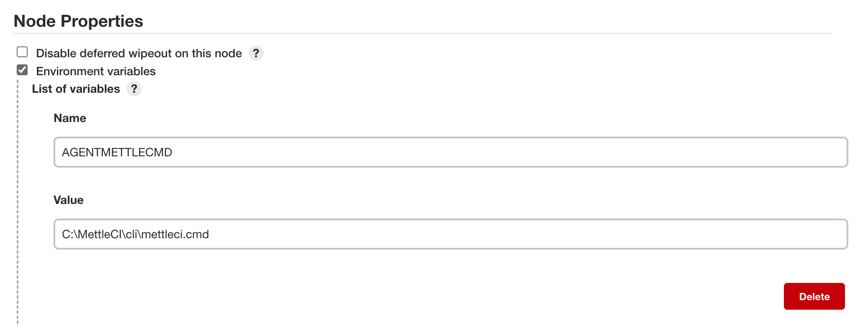Uncheck the Environment variables checkbox
Viewport: 868px width, 326px height.
pos(22,70)
